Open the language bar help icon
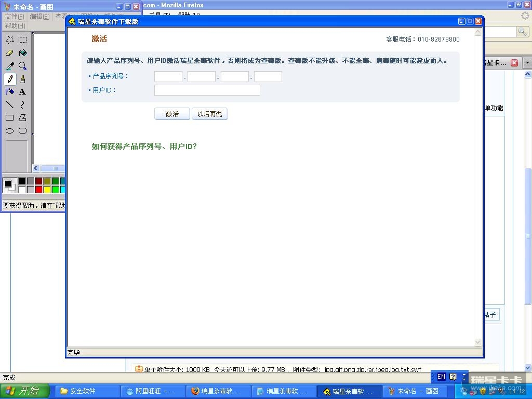This screenshot has width=532, height=399. click(453, 377)
